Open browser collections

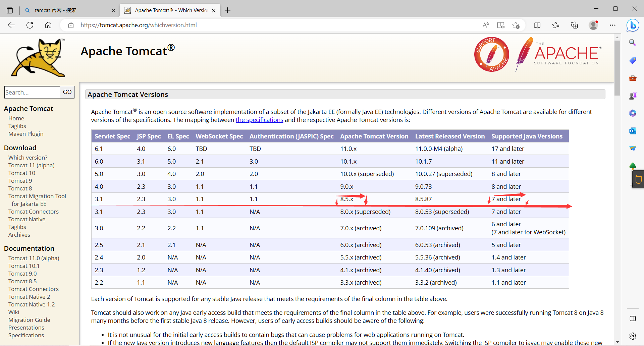click(x=574, y=25)
